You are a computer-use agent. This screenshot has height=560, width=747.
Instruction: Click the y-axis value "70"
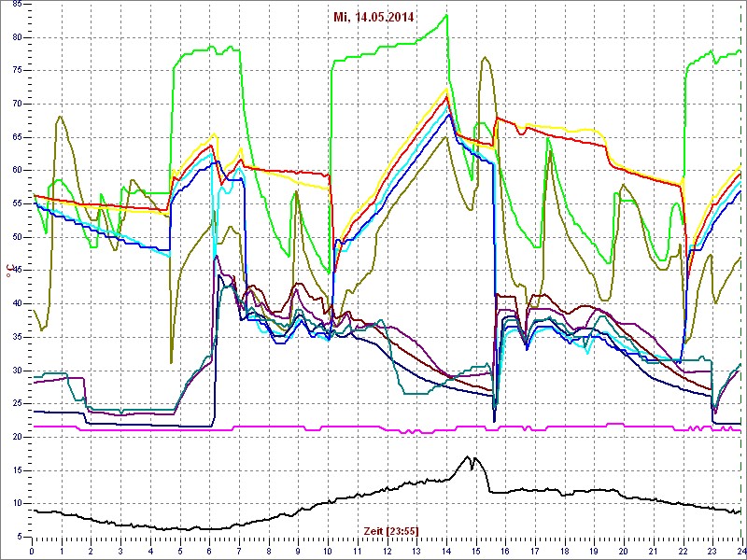(18, 104)
